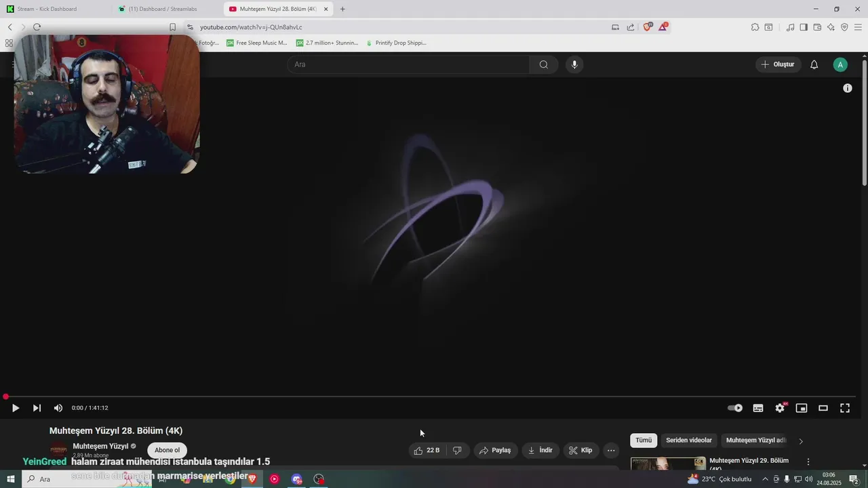Open a new browser tab
The height and width of the screenshot is (488, 868).
pyautogui.click(x=342, y=9)
